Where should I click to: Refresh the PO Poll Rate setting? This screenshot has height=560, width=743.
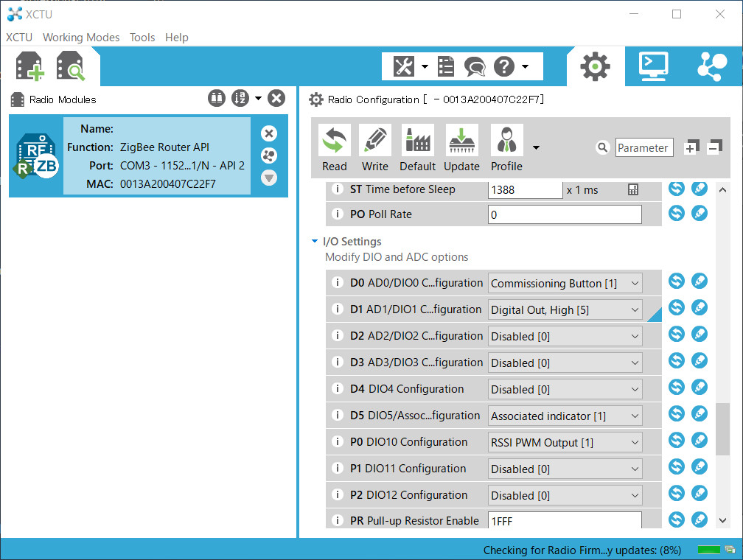(676, 213)
